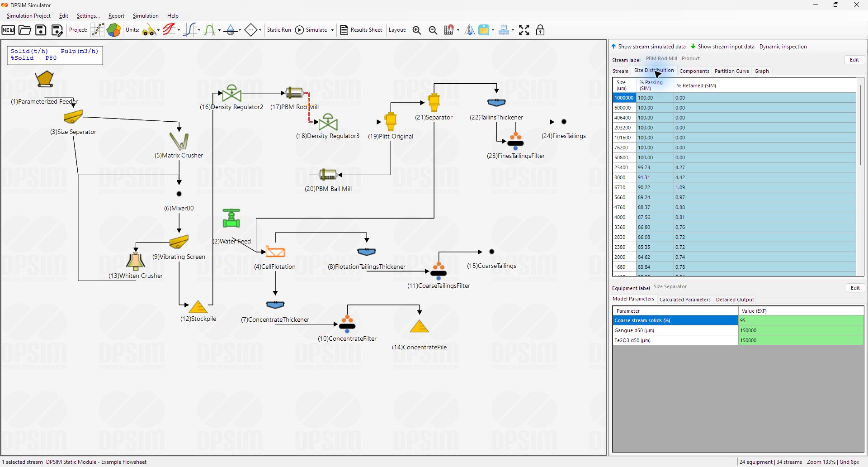
Task: Click the yellow note layout icon
Action: (484, 30)
